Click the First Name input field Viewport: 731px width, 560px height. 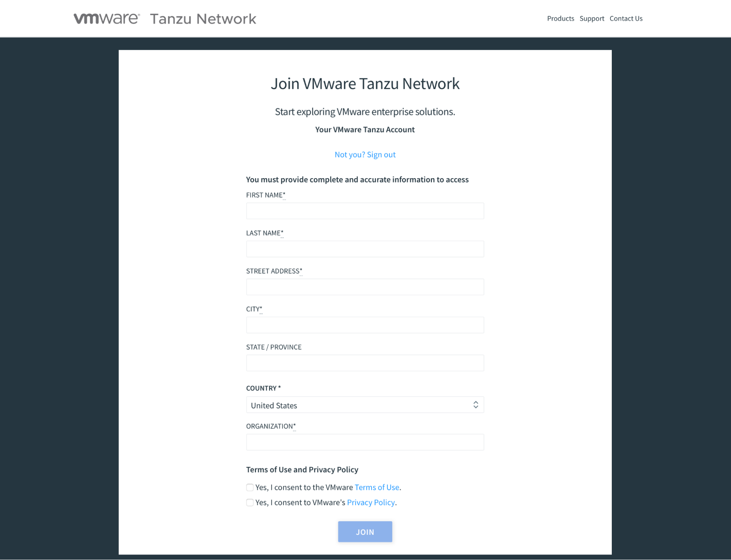[x=365, y=211]
